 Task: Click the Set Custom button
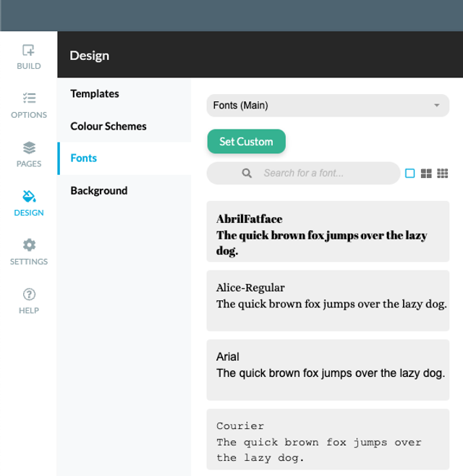[x=247, y=142]
